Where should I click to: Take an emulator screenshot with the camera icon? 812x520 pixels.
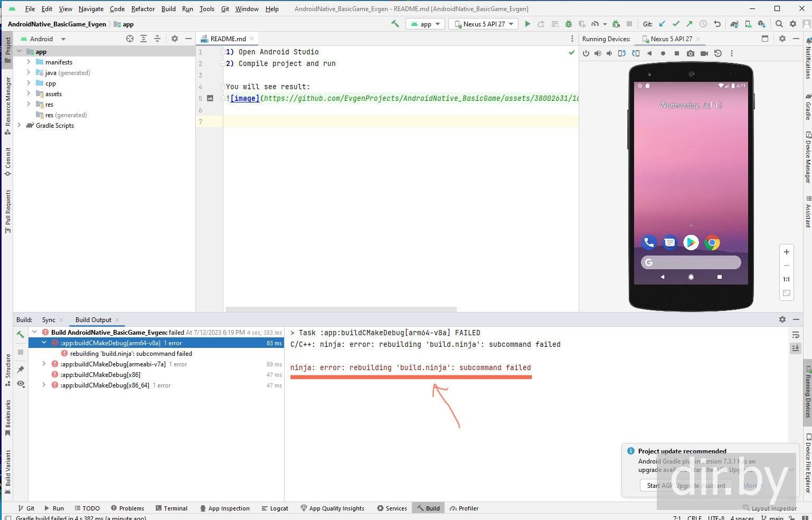[x=691, y=53]
